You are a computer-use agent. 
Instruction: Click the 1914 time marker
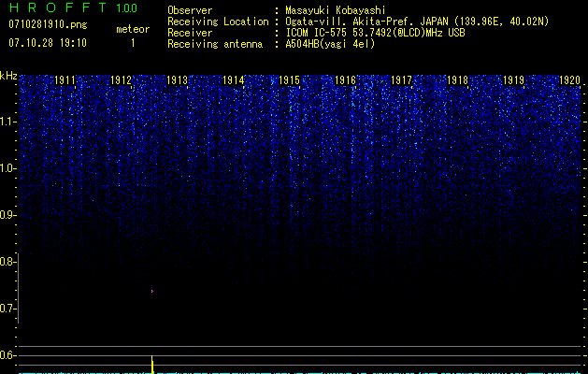click(234, 80)
